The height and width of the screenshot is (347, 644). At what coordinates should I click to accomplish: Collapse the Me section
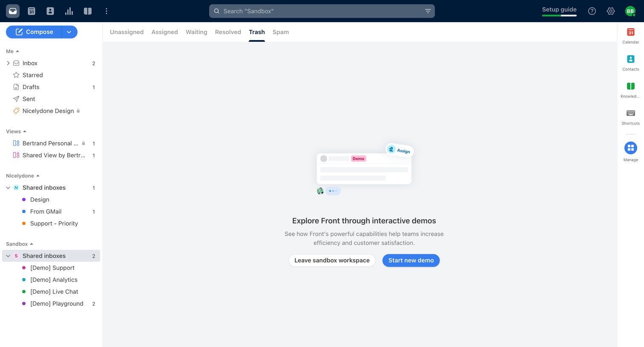point(12,51)
